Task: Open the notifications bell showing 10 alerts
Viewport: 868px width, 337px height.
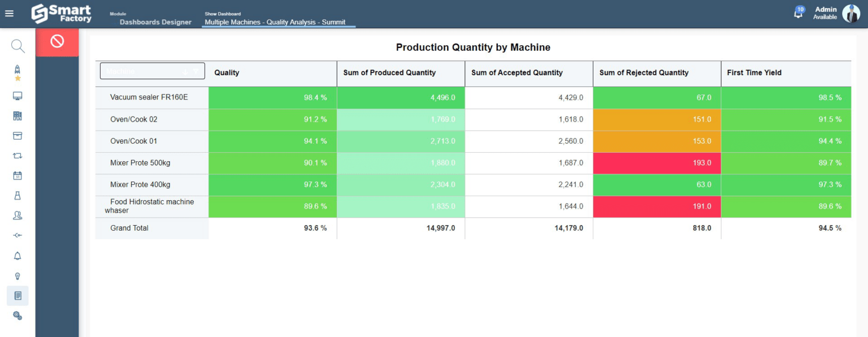Action: click(798, 12)
